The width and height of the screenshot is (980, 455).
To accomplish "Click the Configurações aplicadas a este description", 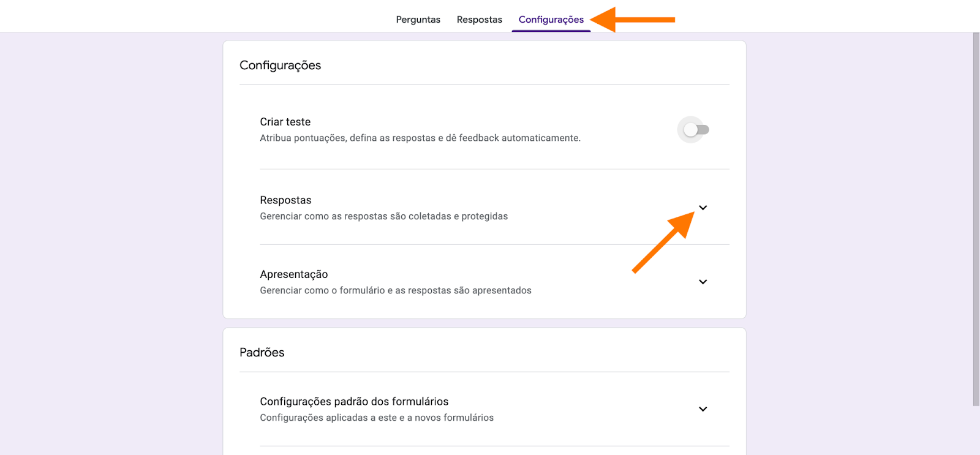I will coord(376,418).
